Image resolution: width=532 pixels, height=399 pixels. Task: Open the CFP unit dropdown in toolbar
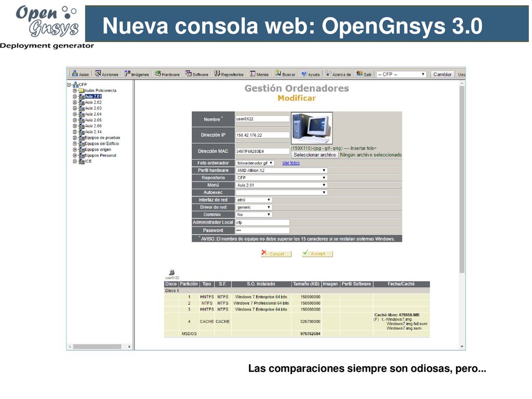401,74
